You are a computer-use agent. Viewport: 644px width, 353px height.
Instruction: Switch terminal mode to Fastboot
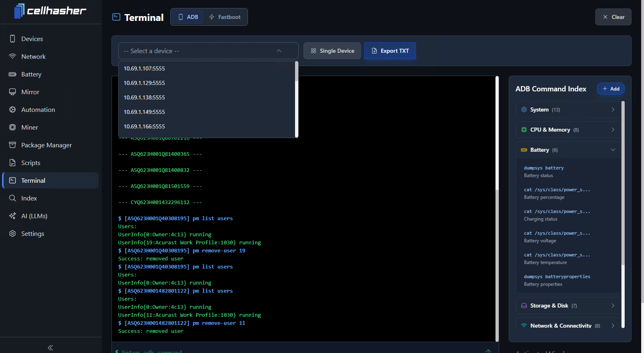[x=225, y=17]
